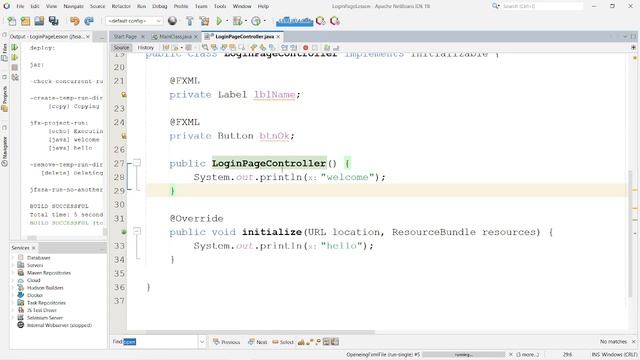Collapse the LoginPageController constructor code fold

tap(137, 163)
